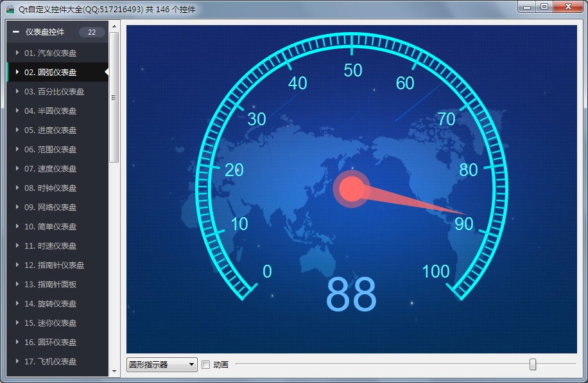Open 11. 时速仪表盘 item
The image size is (588, 383).
57,245
